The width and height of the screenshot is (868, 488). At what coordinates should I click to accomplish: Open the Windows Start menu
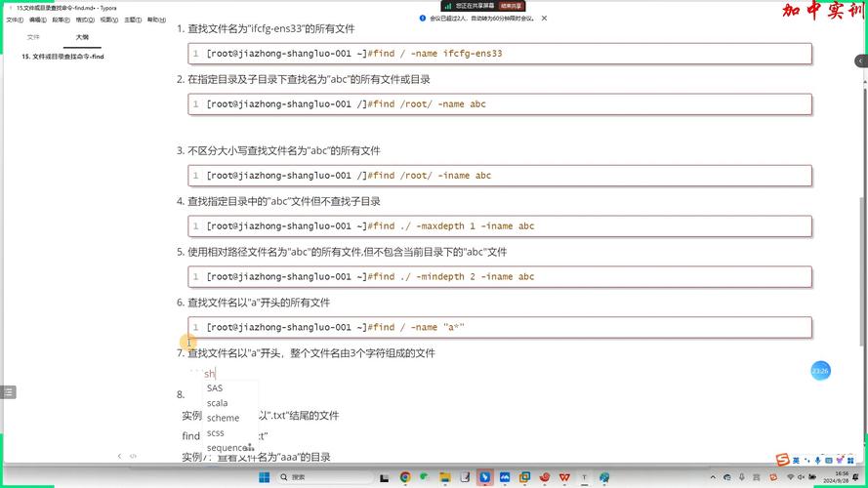(265, 477)
